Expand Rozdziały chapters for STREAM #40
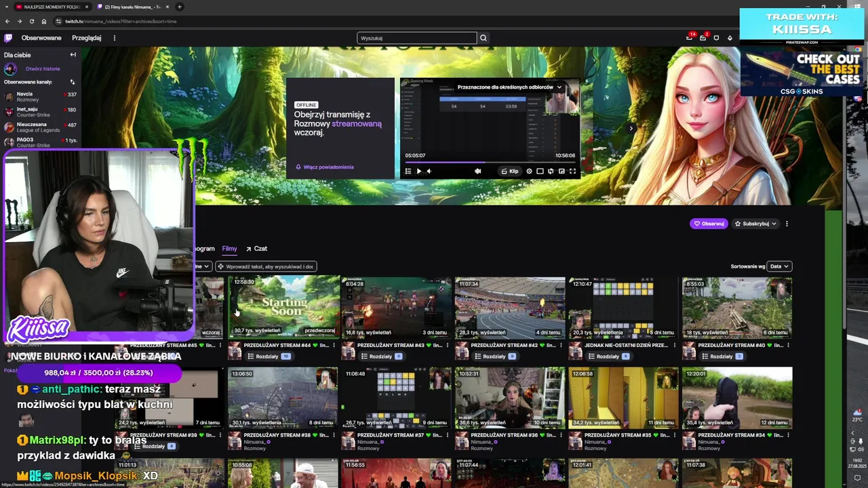Image resolution: width=868 pixels, height=488 pixels. tap(724, 357)
